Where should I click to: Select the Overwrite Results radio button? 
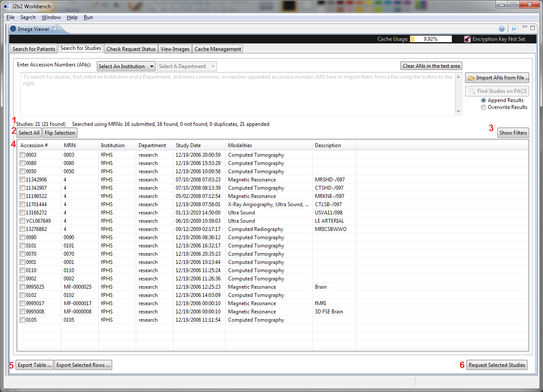pos(483,107)
